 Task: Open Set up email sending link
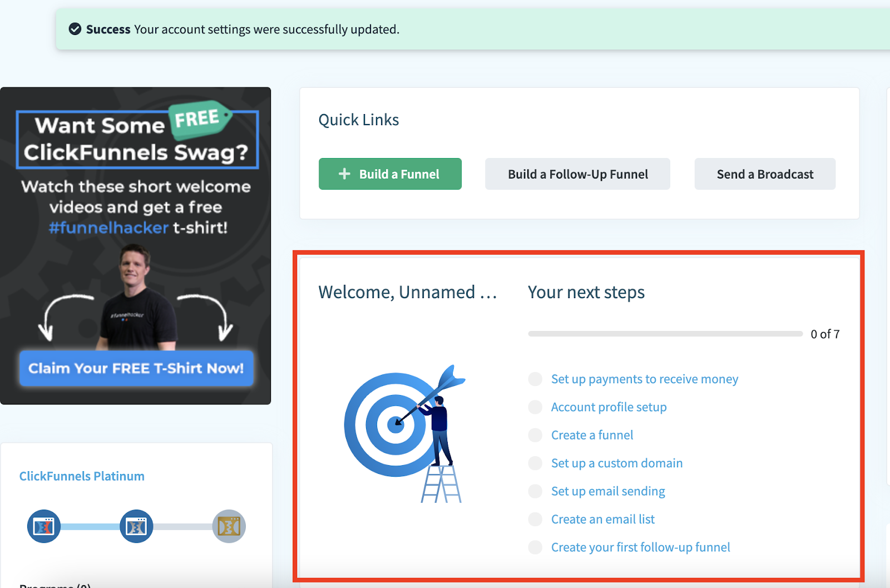pos(608,491)
